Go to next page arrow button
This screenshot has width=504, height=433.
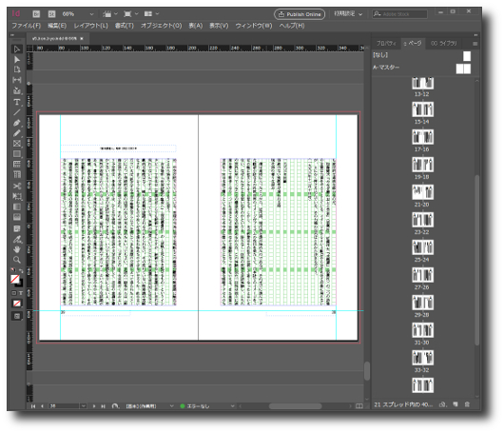94,406
